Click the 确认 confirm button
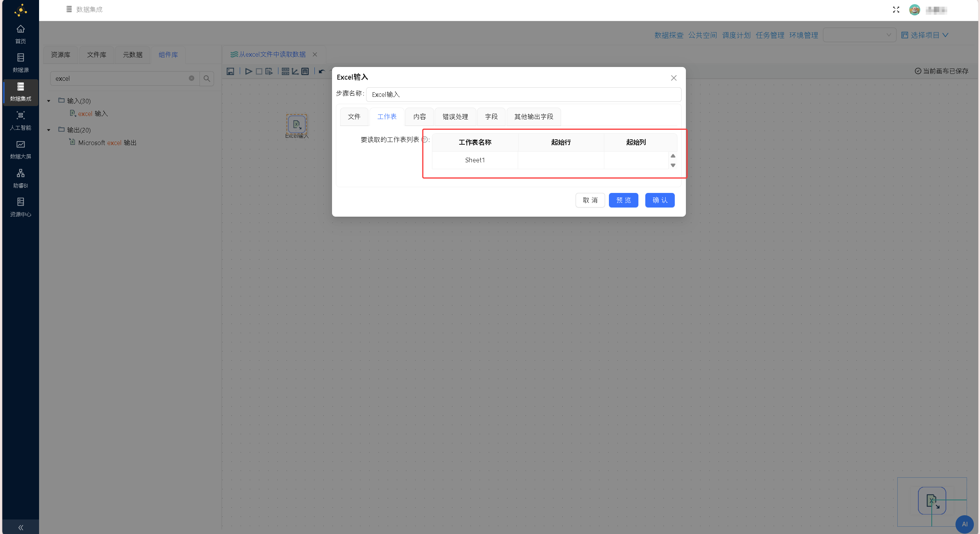980x534 pixels. pyautogui.click(x=660, y=200)
